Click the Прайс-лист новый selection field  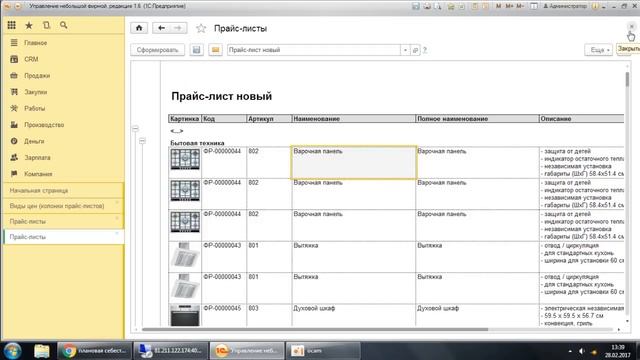[x=314, y=50]
